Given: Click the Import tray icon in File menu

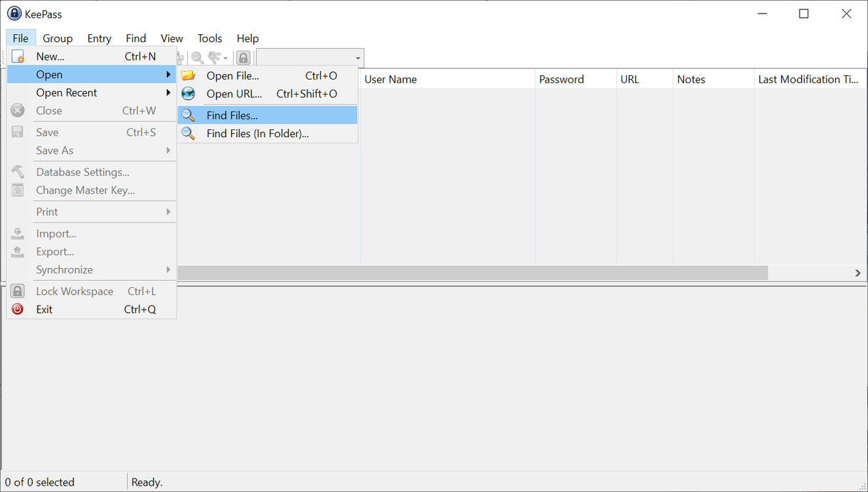Looking at the screenshot, I should click(18, 233).
